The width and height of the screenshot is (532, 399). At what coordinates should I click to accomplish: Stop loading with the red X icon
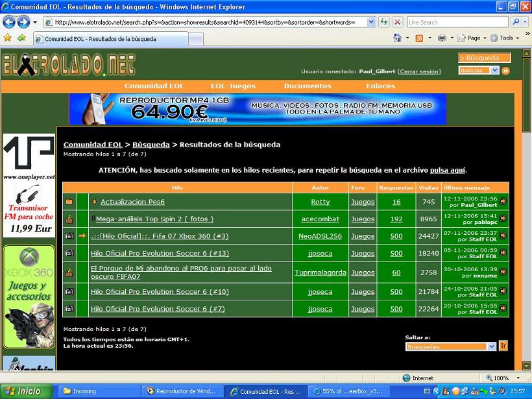(x=397, y=23)
